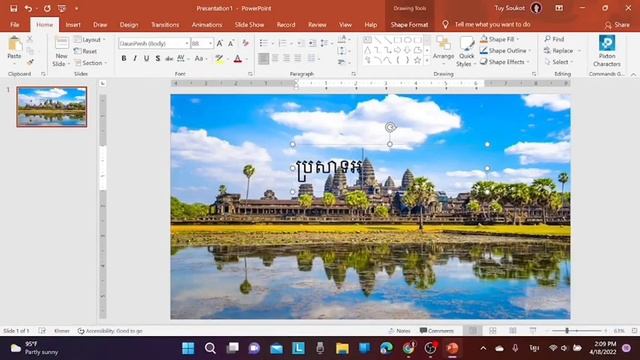Select slide 1 thumbnail

click(52, 107)
